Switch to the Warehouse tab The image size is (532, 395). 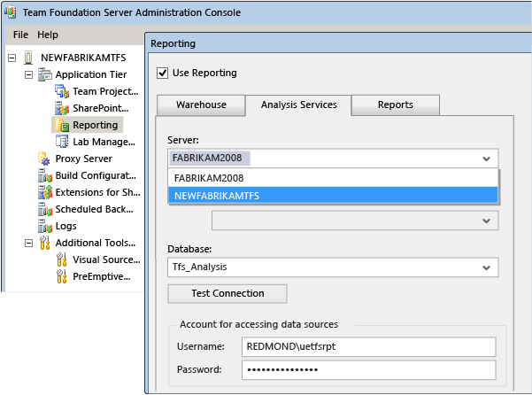201,105
